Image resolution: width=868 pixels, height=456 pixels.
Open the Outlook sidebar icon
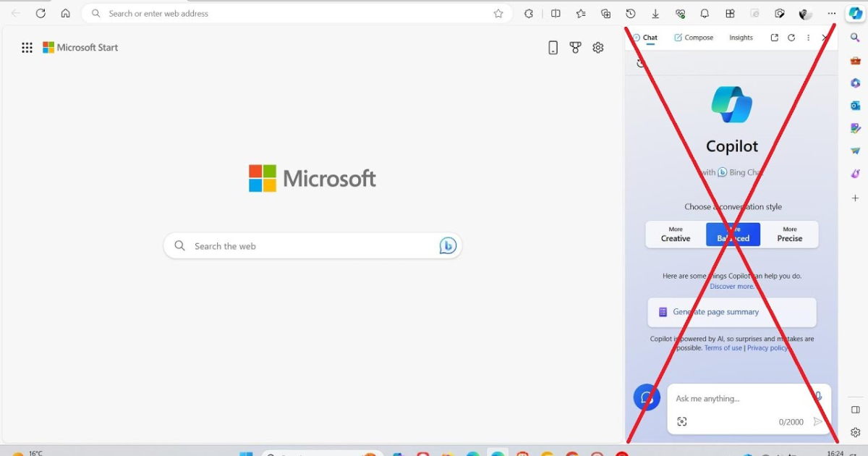[855, 106]
